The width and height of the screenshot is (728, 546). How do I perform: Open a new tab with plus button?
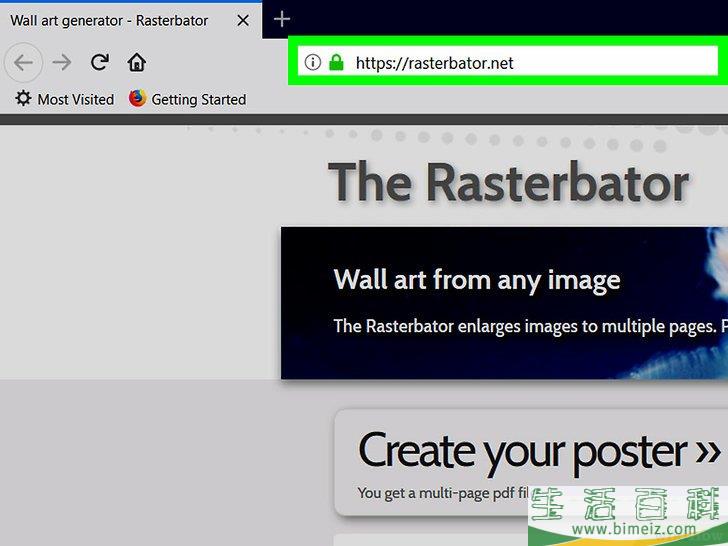pos(281,20)
